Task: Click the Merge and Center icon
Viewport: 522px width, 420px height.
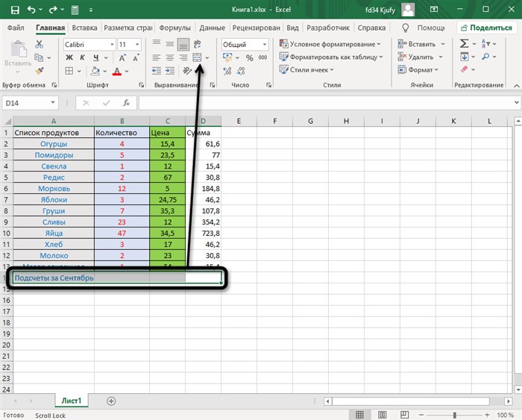Action: tap(197, 57)
